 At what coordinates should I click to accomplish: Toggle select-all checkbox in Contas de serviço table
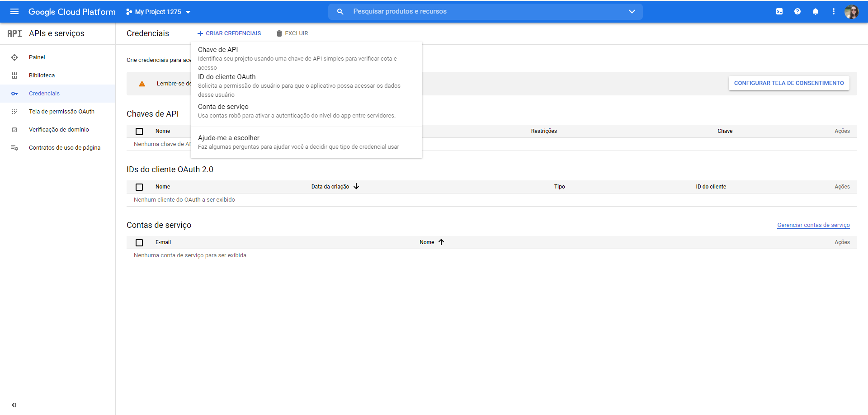point(139,243)
